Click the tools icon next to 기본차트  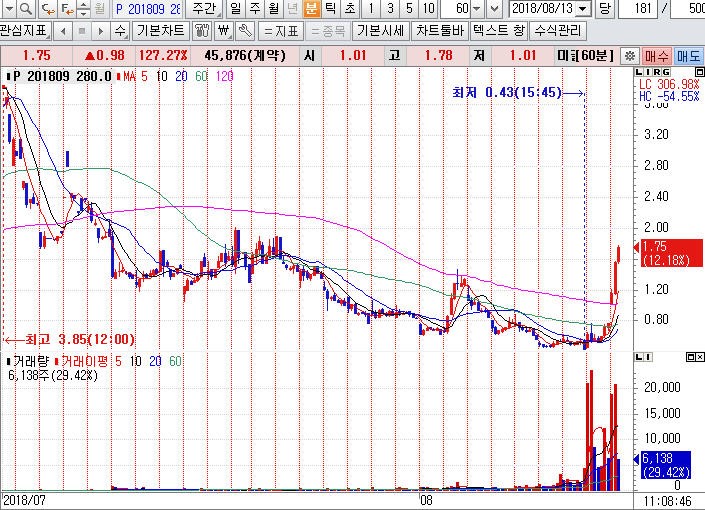pyautogui.click(x=200, y=30)
